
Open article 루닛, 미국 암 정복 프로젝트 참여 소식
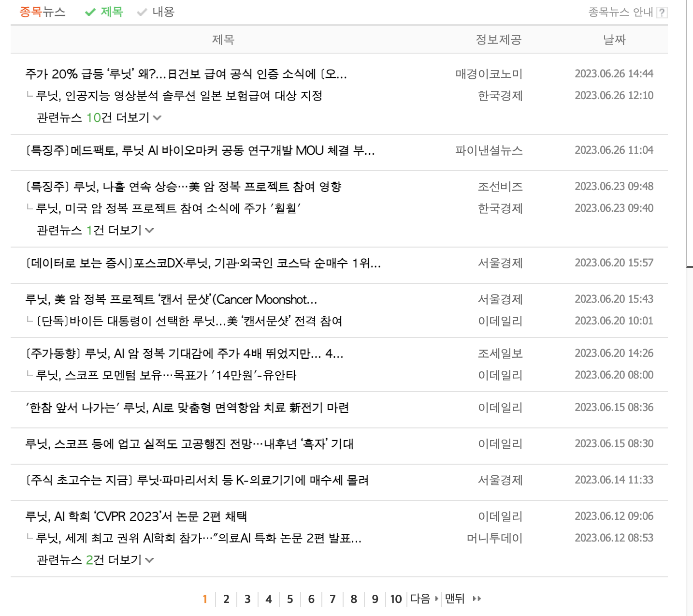point(169,208)
